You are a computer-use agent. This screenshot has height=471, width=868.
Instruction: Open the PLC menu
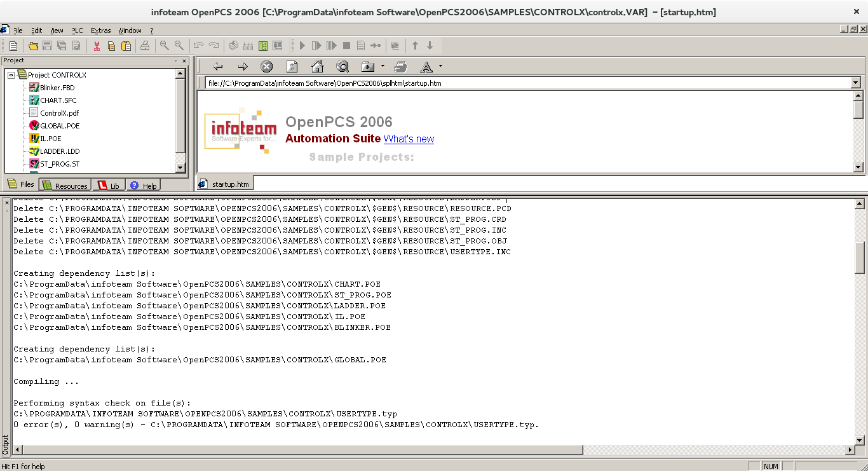[77, 31]
